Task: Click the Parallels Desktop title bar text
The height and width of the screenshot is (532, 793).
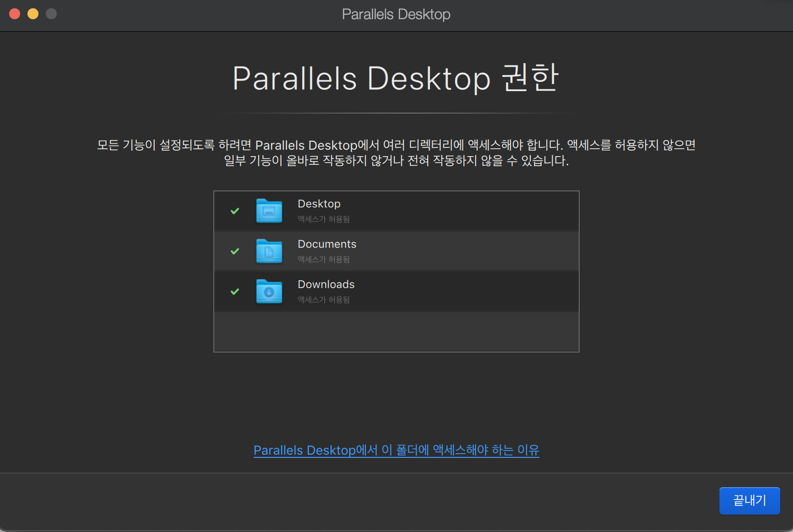Action: click(x=396, y=14)
